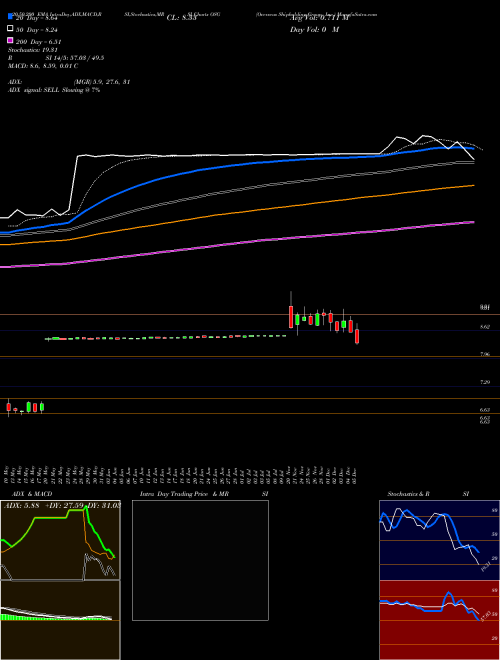Click the 'R SI 14/3: 57.03 / 49.5' reading
The width and height of the screenshot is (500, 660).
click(x=56, y=58)
